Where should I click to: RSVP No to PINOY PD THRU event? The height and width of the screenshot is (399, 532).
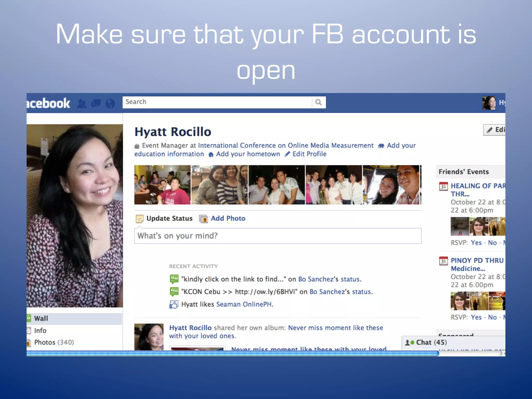pyautogui.click(x=492, y=317)
